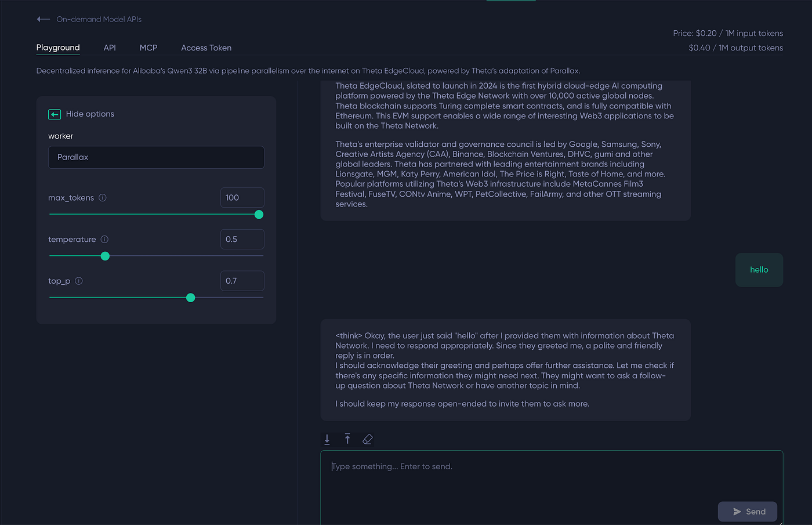Go back to On-demand Model APIs
The width and height of the screenshot is (812, 525).
coord(89,19)
